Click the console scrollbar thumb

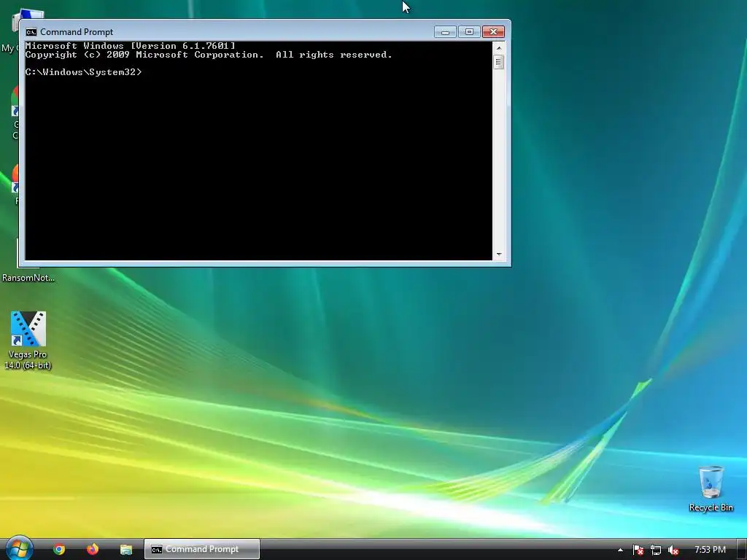click(499, 62)
